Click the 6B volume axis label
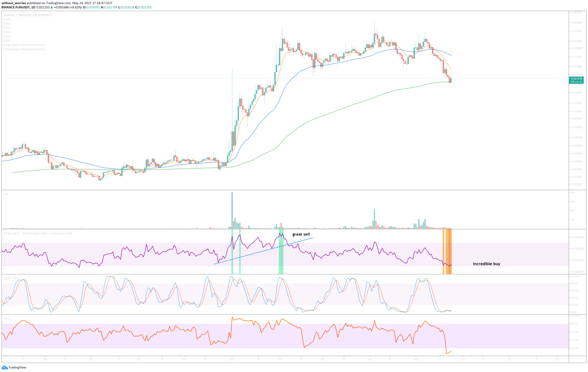The height and width of the screenshot is (372, 588). [x=572, y=202]
